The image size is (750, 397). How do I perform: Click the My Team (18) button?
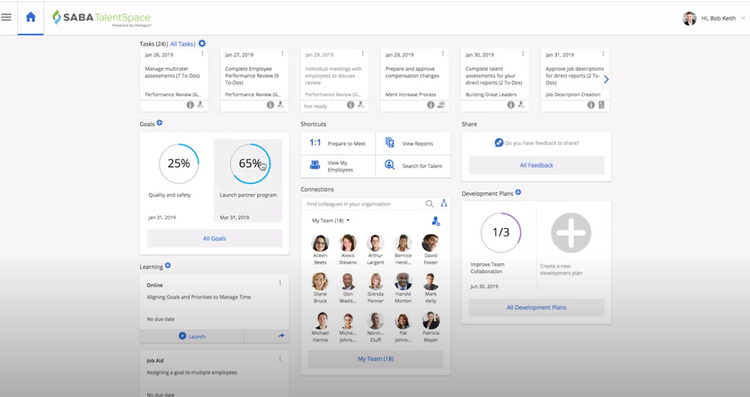375,359
